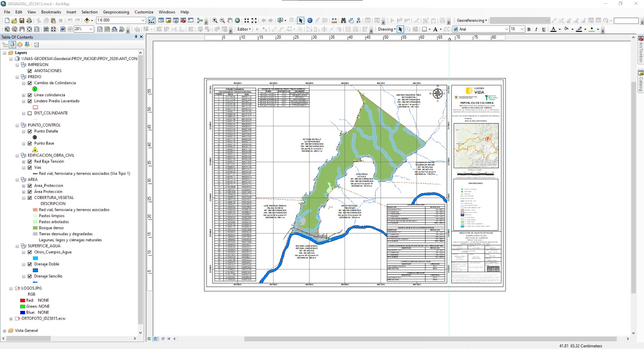Open the Drawing menu button
644x349 pixels.
click(x=387, y=29)
